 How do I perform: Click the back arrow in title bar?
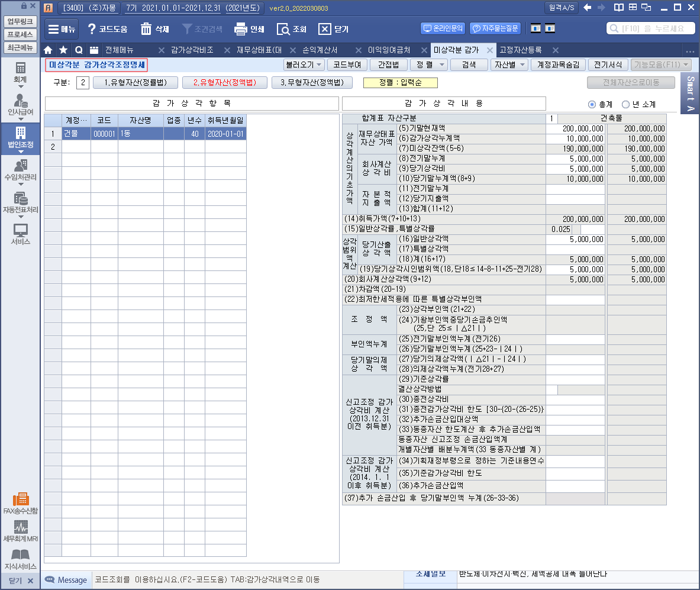click(x=588, y=8)
